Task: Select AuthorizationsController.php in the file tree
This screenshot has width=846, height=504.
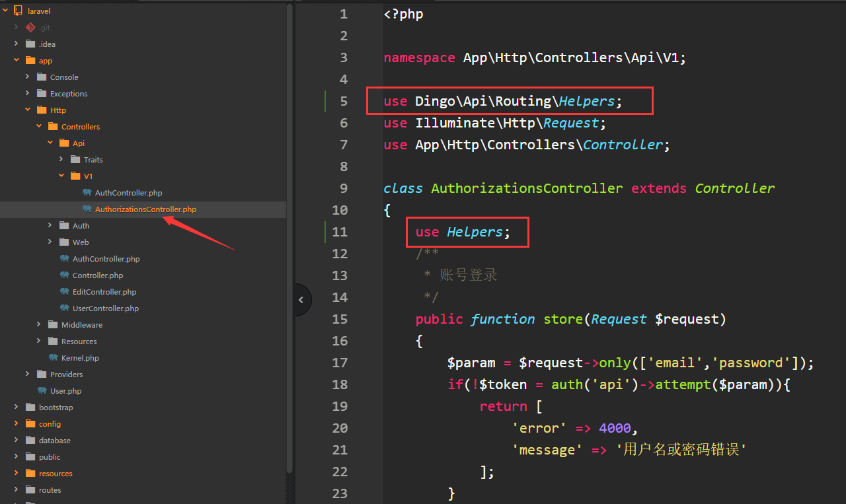Action: pyautogui.click(x=145, y=209)
